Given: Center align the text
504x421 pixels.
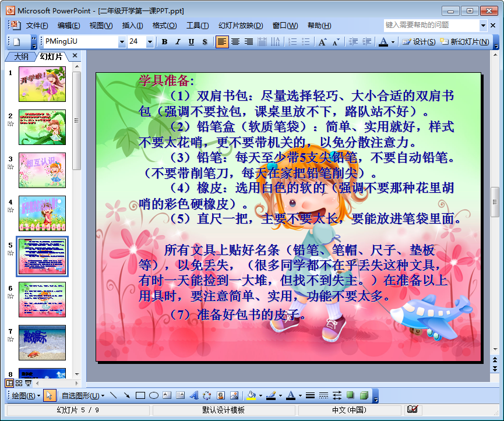Looking at the screenshot, I should point(235,42).
